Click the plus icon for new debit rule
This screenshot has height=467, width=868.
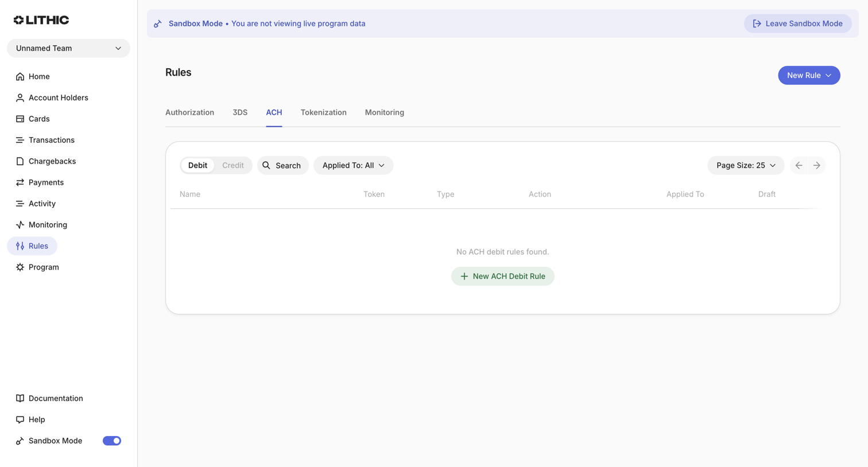point(464,277)
